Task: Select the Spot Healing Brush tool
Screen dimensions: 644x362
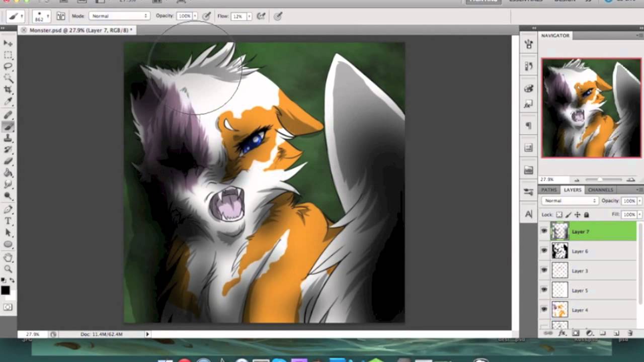Action: pyautogui.click(x=8, y=115)
